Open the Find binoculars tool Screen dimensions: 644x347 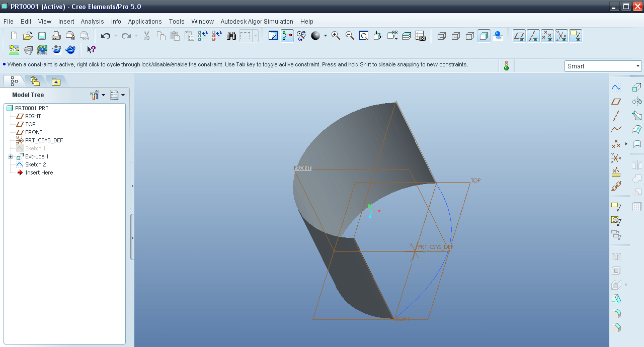coord(231,36)
